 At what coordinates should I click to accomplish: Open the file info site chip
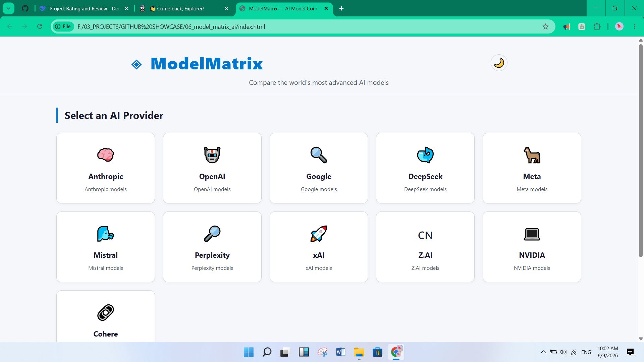[x=63, y=27]
